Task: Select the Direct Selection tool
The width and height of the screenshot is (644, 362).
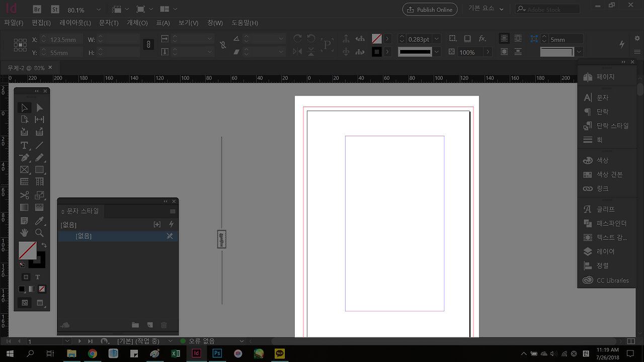Action: pos(39,108)
